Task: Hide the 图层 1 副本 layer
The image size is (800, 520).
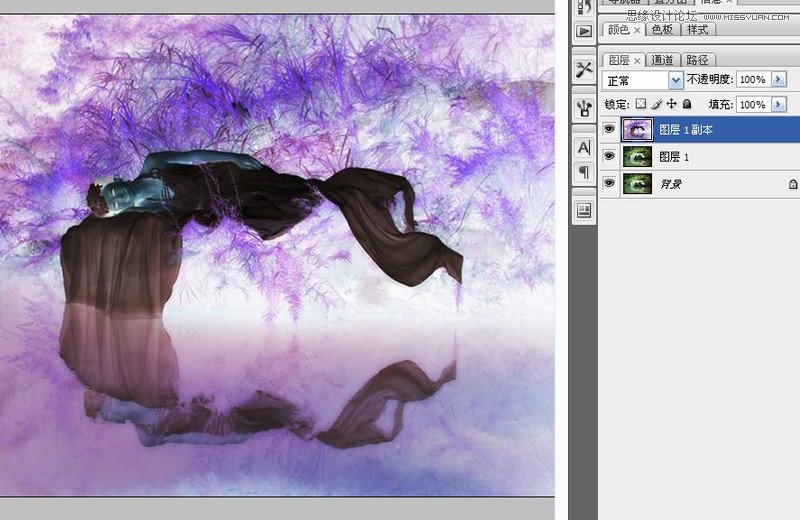Action: pyautogui.click(x=609, y=129)
